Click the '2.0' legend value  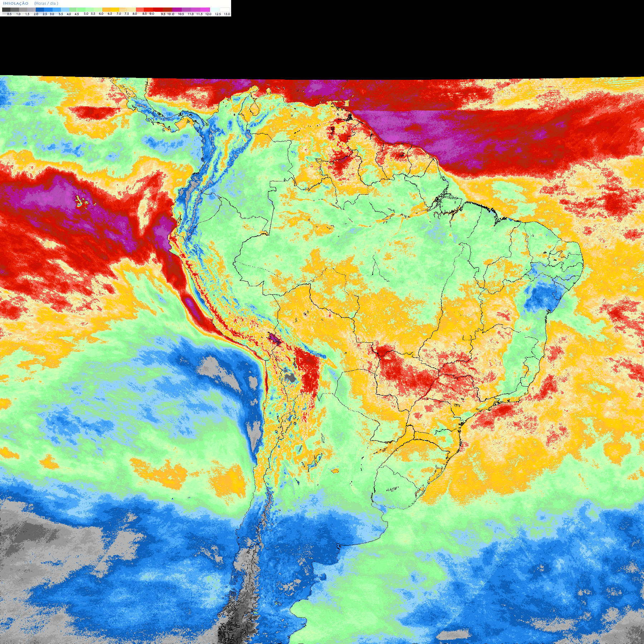(x=36, y=14)
